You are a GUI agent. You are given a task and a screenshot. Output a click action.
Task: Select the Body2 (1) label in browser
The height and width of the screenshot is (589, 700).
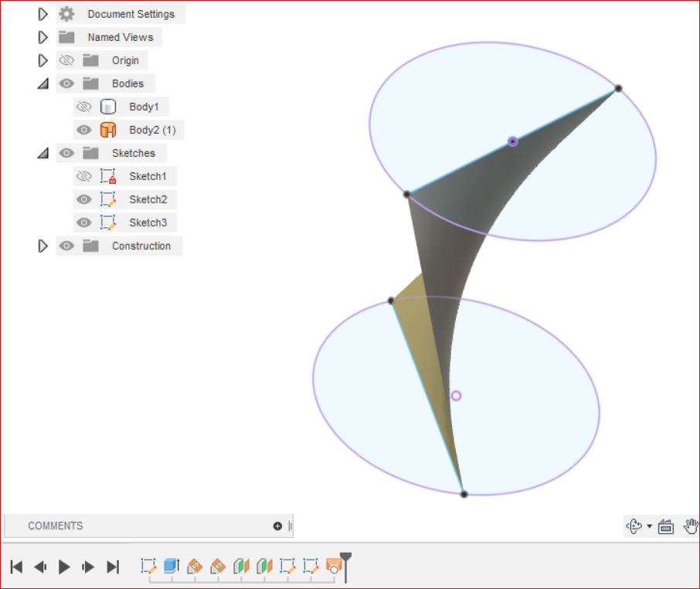(x=153, y=130)
